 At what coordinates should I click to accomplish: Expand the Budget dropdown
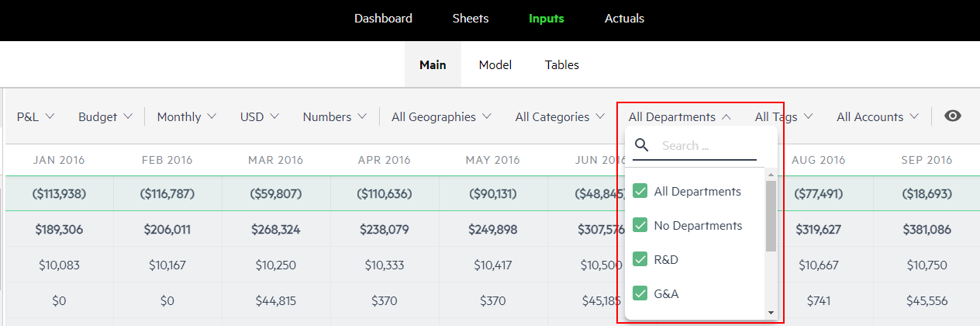pyautogui.click(x=105, y=116)
